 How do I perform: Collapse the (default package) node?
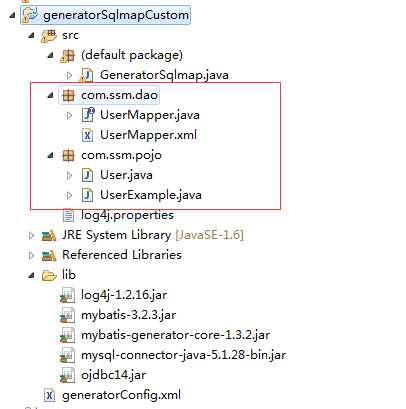tap(51, 55)
